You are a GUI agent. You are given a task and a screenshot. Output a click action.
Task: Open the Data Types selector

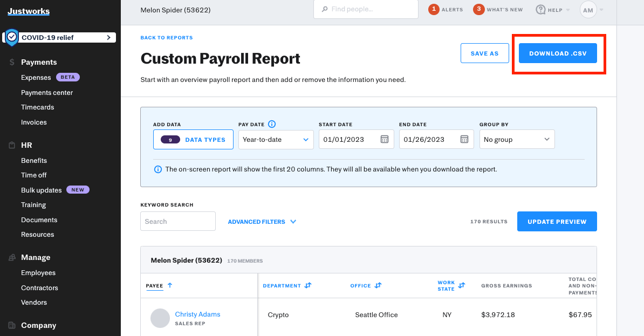(x=194, y=139)
